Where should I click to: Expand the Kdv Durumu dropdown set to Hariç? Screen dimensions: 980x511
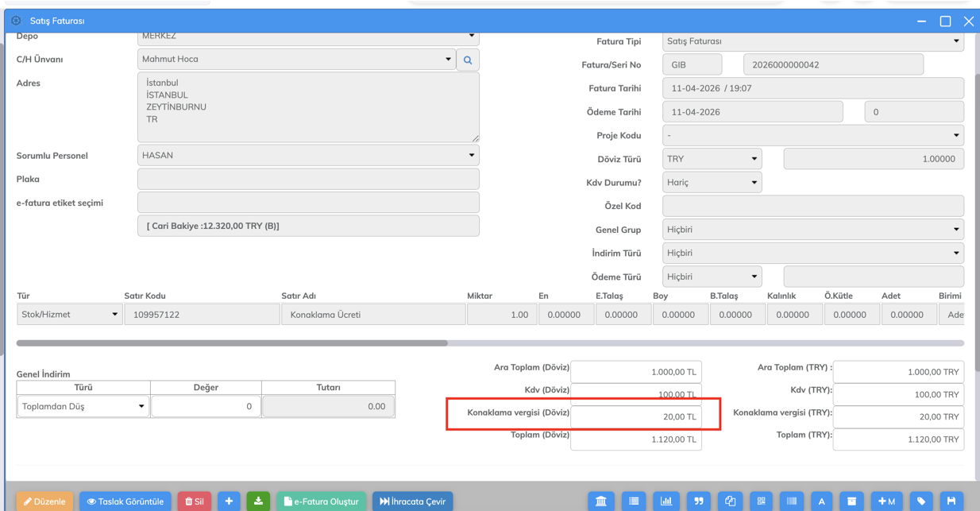point(712,183)
